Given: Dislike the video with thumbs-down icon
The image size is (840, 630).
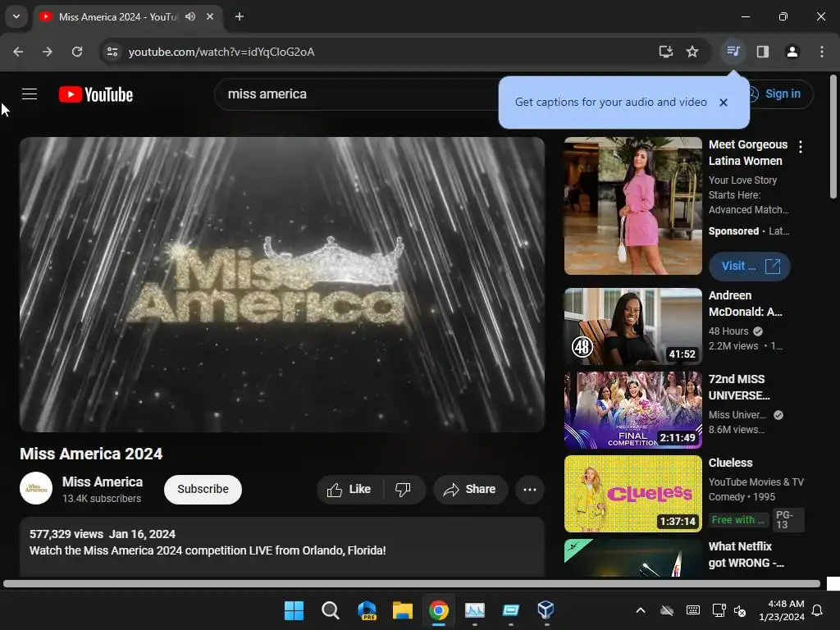Looking at the screenshot, I should coord(403,489).
